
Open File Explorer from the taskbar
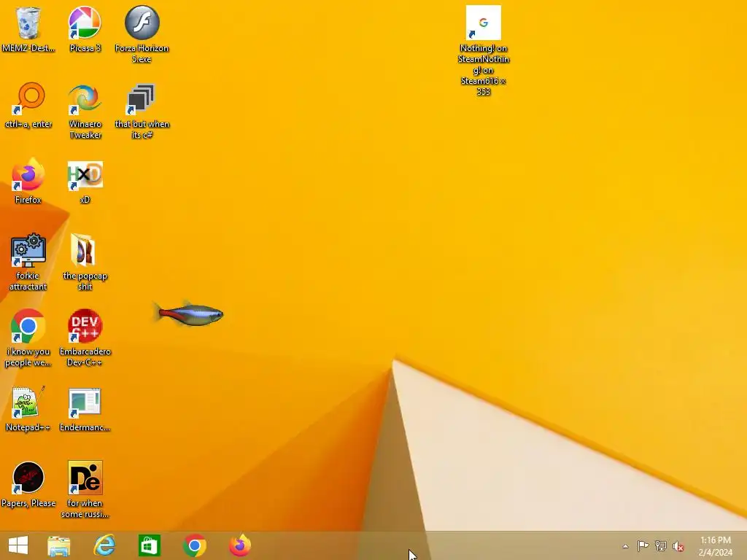coord(59,545)
